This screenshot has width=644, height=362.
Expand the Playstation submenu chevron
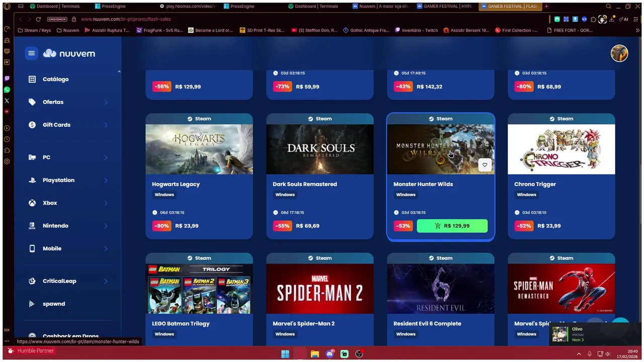pyautogui.click(x=106, y=180)
